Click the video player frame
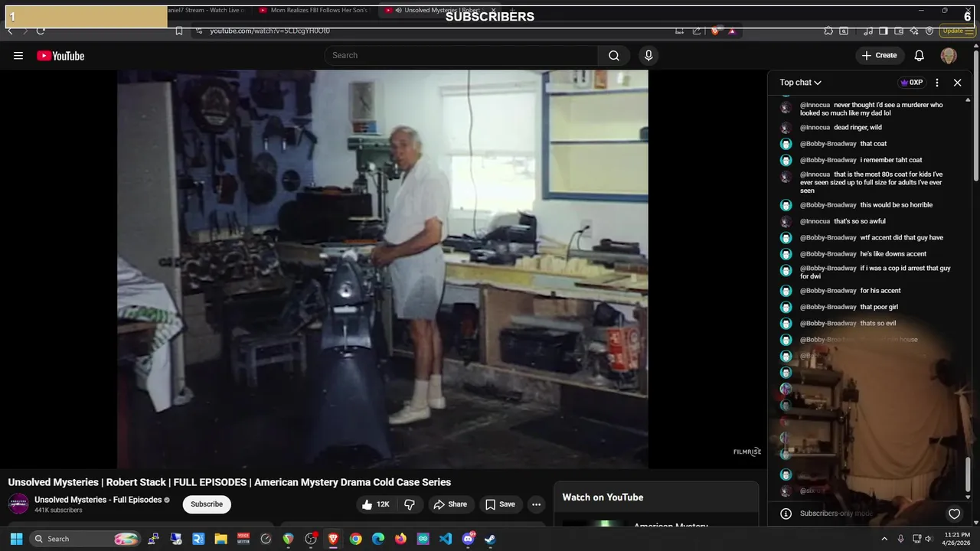 coord(383,269)
